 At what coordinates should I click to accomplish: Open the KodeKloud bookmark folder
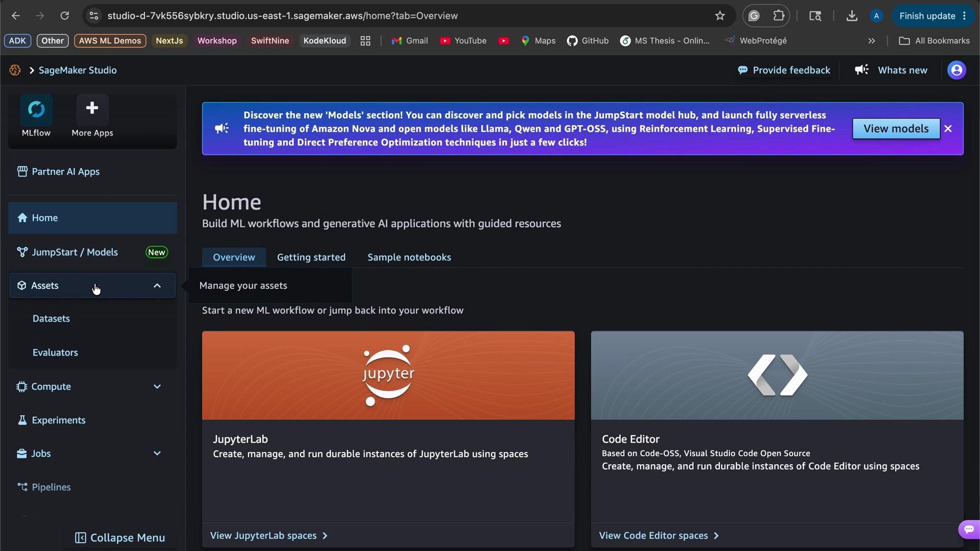(x=325, y=41)
